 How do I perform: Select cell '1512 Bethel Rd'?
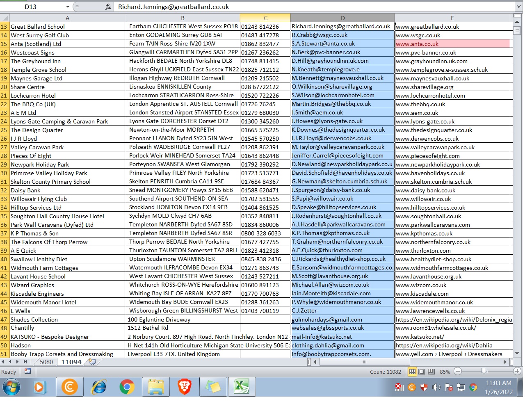point(183,328)
